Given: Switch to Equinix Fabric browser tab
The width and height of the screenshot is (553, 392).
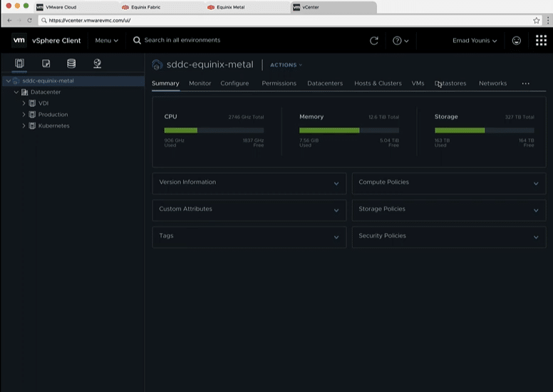Looking at the screenshot, I should [162, 7].
